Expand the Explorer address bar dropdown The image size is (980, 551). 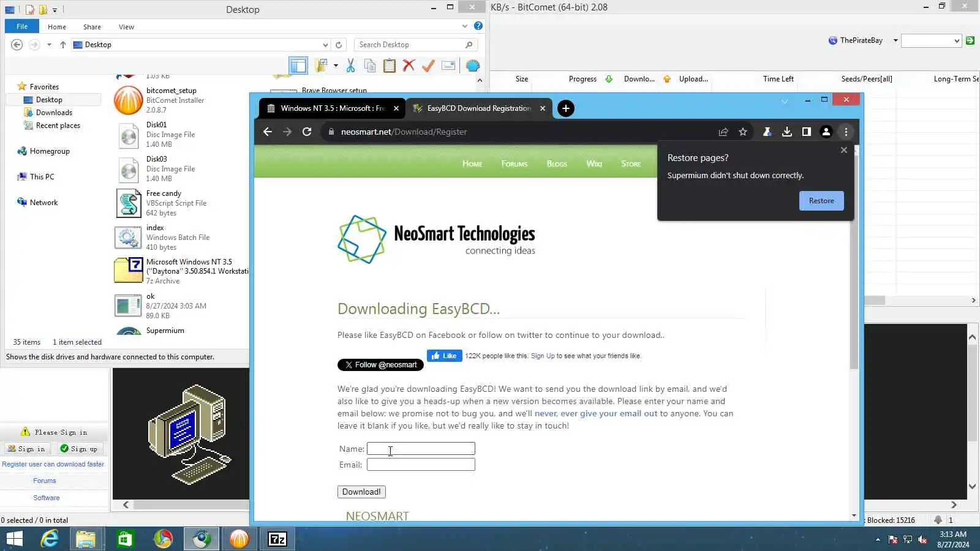pos(325,45)
